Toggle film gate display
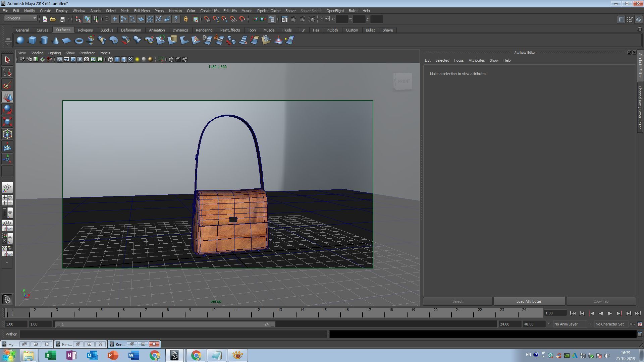Screen dimensions: 644x362 [x=66, y=59]
